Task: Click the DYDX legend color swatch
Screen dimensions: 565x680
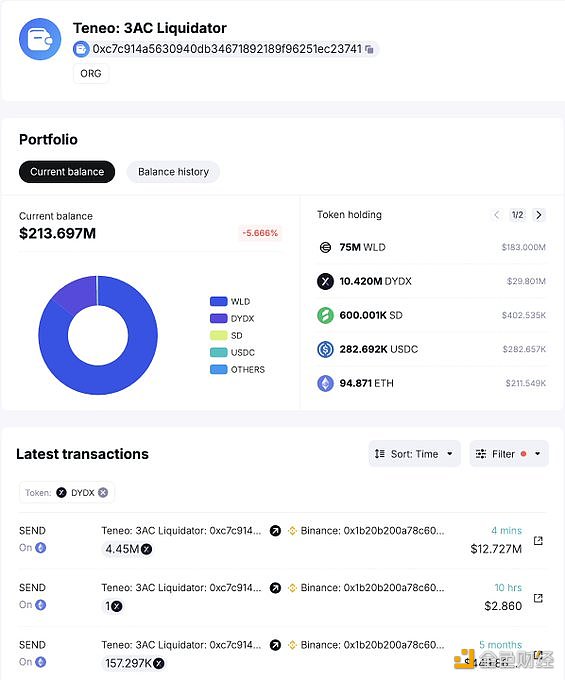Action: (x=219, y=318)
